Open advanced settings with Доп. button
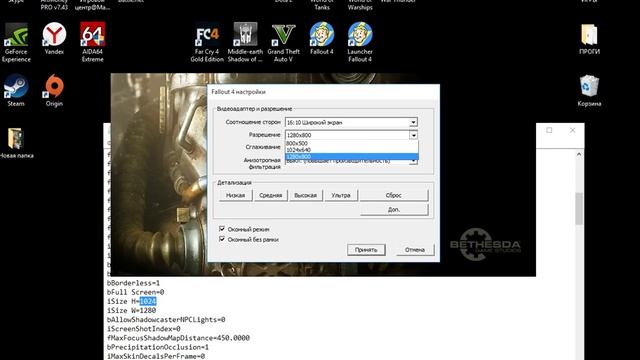The width and height of the screenshot is (640, 360). point(394,209)
